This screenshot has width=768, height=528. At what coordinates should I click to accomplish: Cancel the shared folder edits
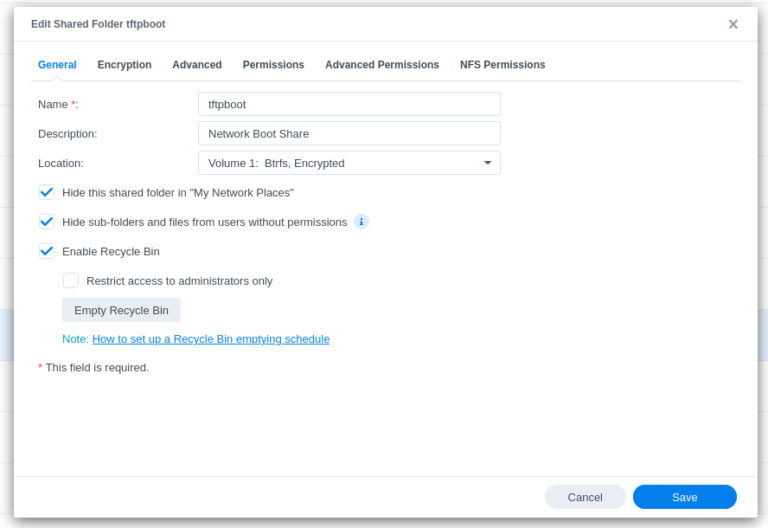[x=585, y=497]
